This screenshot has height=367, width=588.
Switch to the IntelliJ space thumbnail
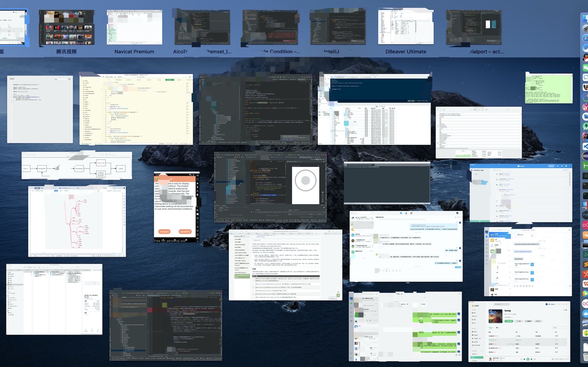click(x=338, y=28)
